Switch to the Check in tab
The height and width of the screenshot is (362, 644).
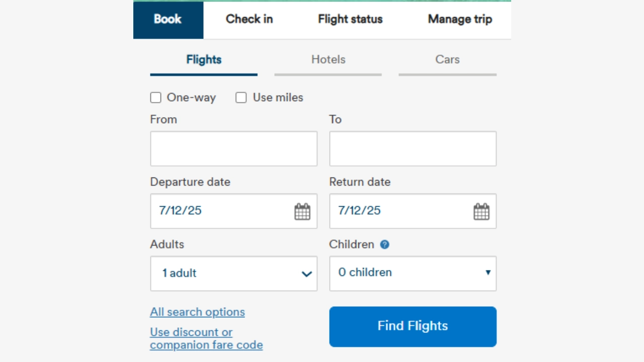click(x=249, y=19)
